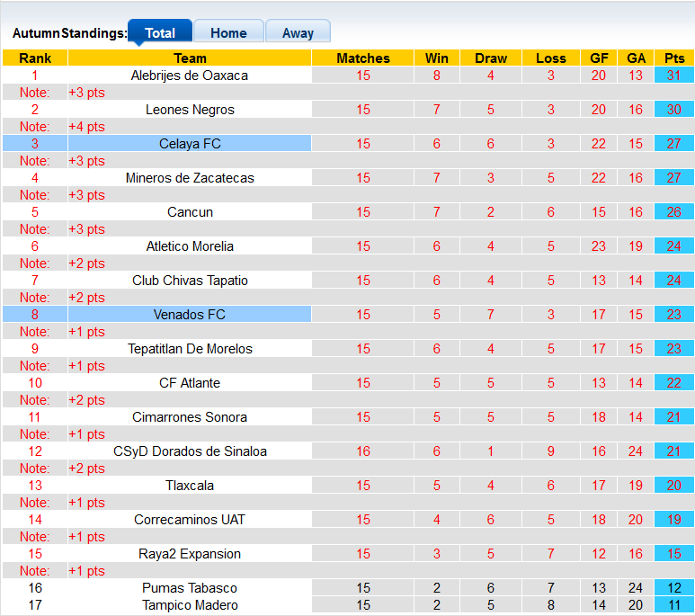The height and width of the screenshot is (616, 695).
Task: Open the highlighted Venados FC team
Action: [190, 315]
